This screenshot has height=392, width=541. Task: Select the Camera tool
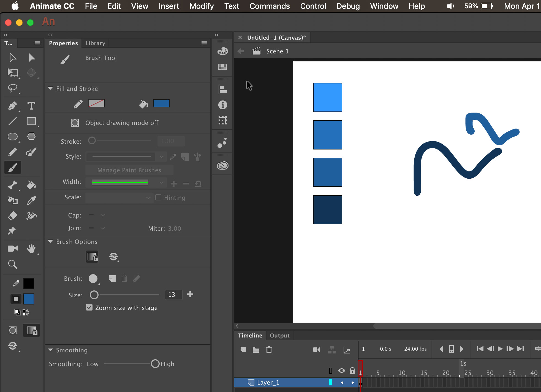tap(12, 248)
